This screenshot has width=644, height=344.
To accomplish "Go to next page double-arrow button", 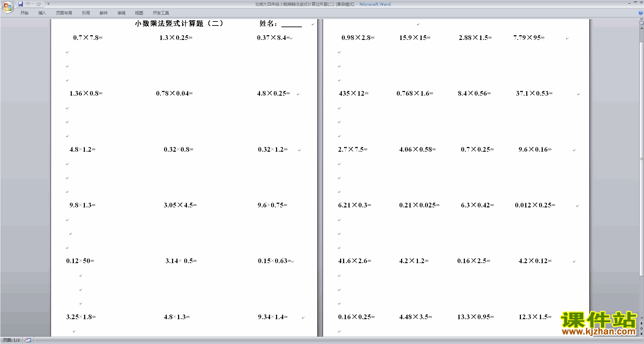I will point(641,334).
